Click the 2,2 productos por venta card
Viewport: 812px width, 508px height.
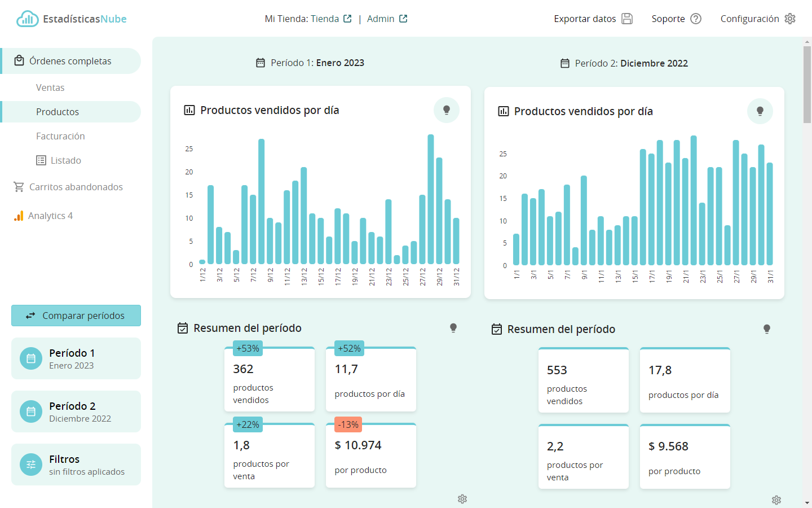click(x=584, y=456)
